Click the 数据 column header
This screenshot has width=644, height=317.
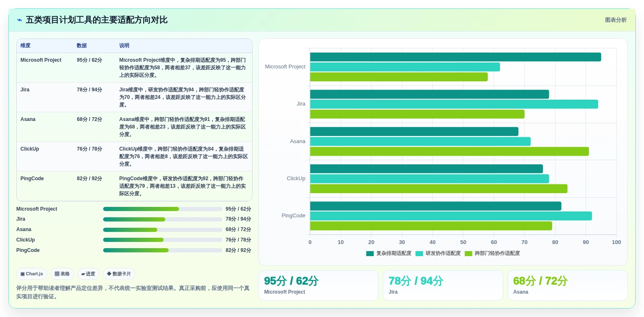tap(82, 46)
